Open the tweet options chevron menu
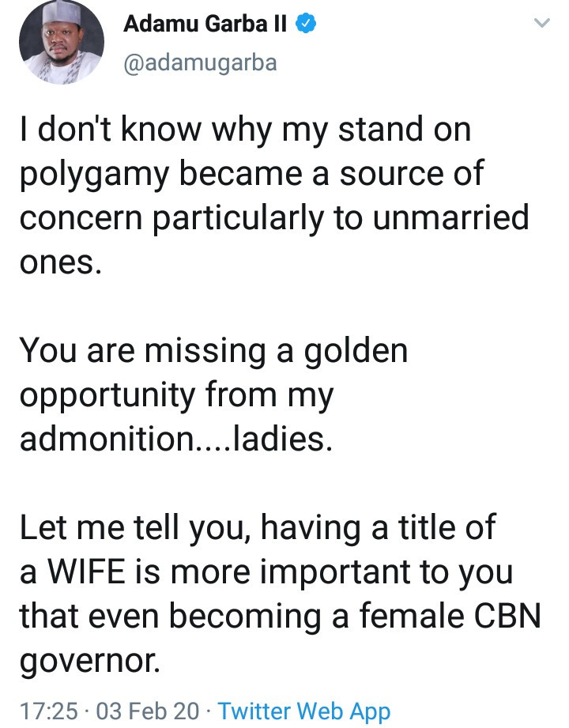The image size is (569, 728). [x=541, y=25]
